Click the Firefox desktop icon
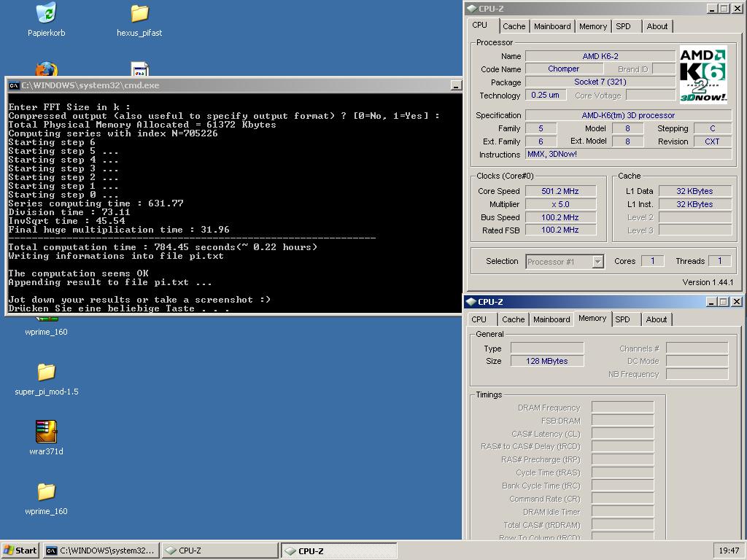The width and height of the screenshot is (747, 560). pos(46,69)
